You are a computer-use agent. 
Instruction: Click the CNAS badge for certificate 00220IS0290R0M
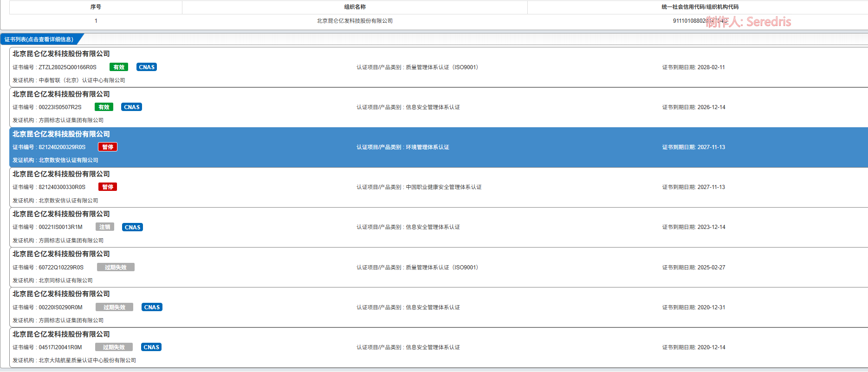click(x=152, y=307)
